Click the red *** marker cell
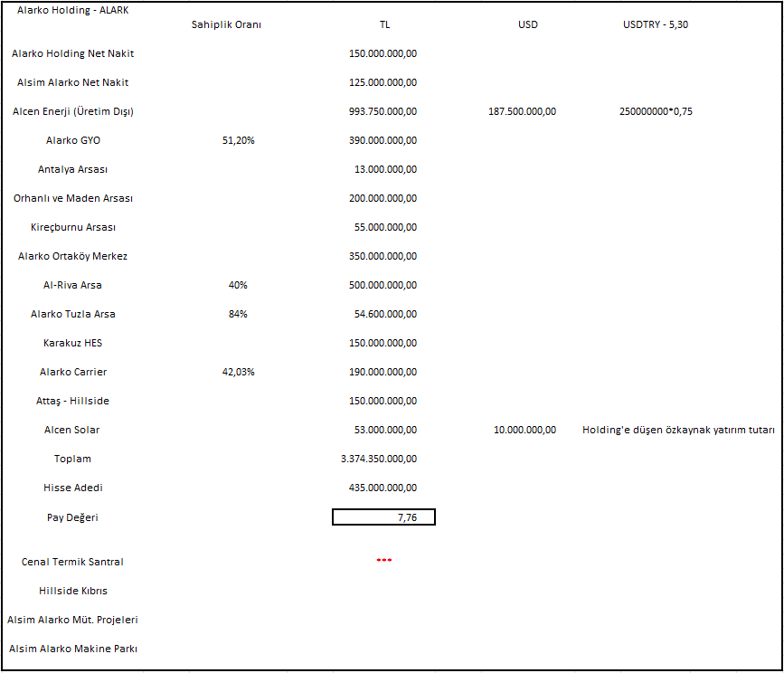This screenshot has width=784, height=673. click(384, 561)
